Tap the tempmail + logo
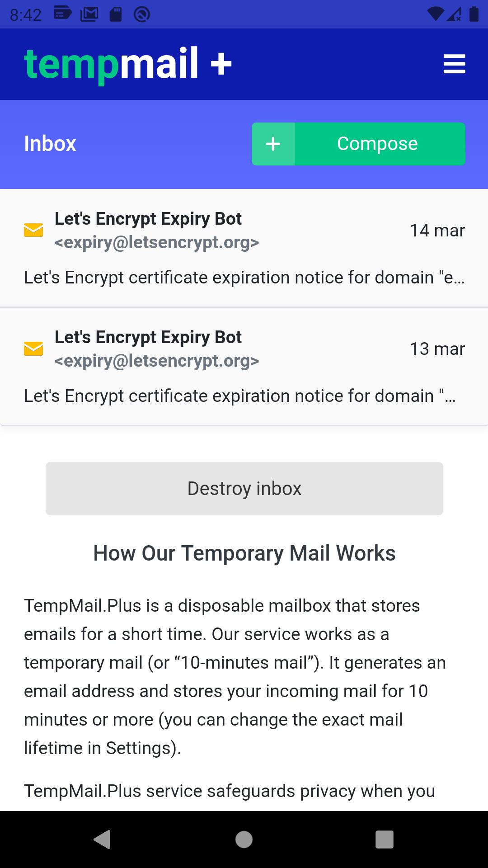This screenshot has width=488, height=868. tap(128, 64)
